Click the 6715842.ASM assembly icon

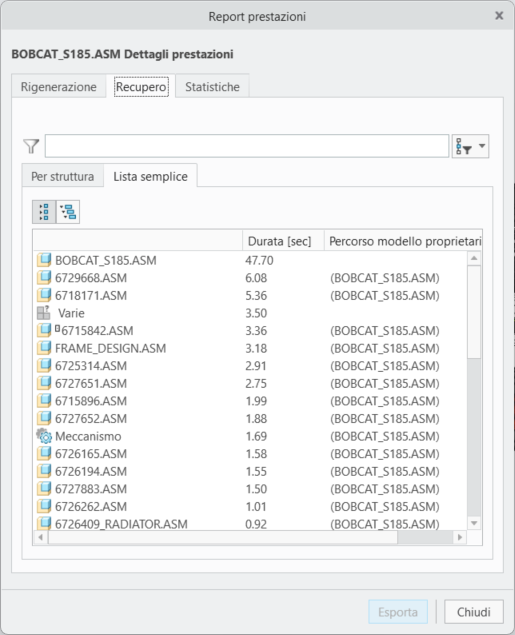click(x=44, y=330)
